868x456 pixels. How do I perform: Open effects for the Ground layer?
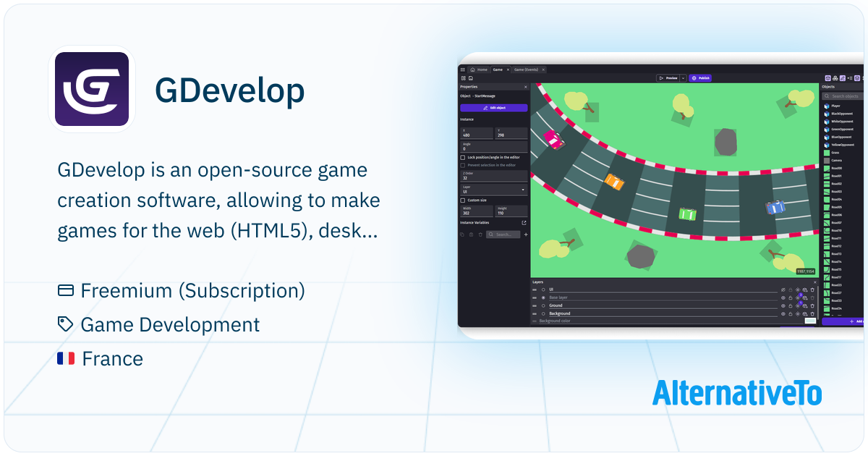(x=798, y=305)
